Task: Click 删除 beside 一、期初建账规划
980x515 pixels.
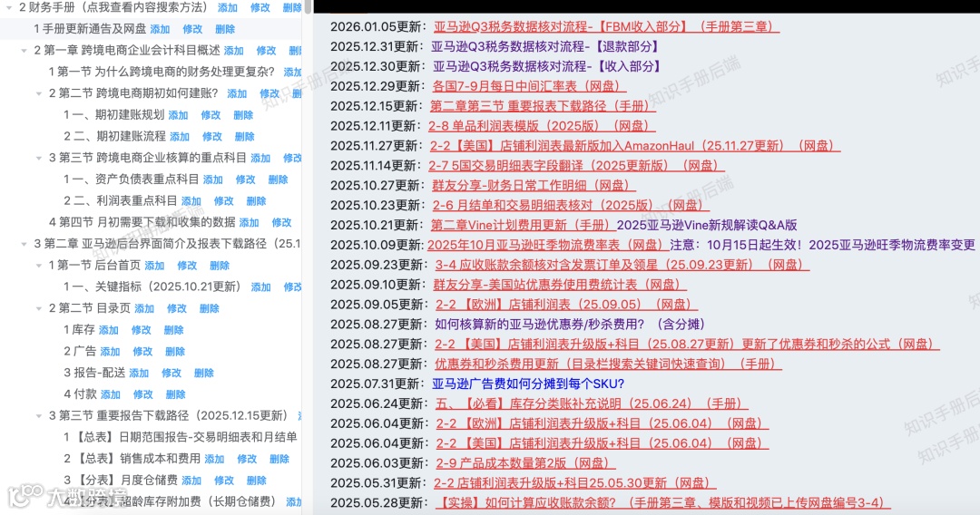Action: [243, 115]
